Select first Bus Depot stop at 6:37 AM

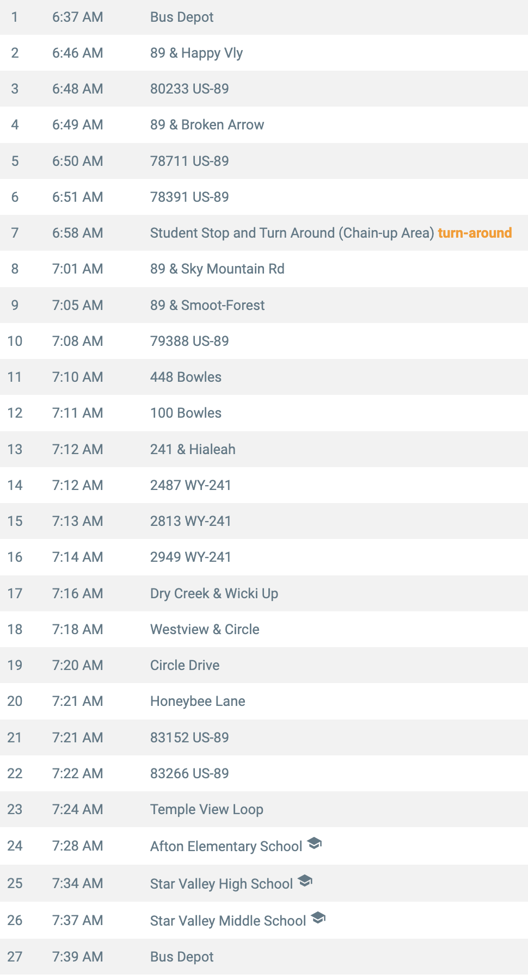[264, 17]
